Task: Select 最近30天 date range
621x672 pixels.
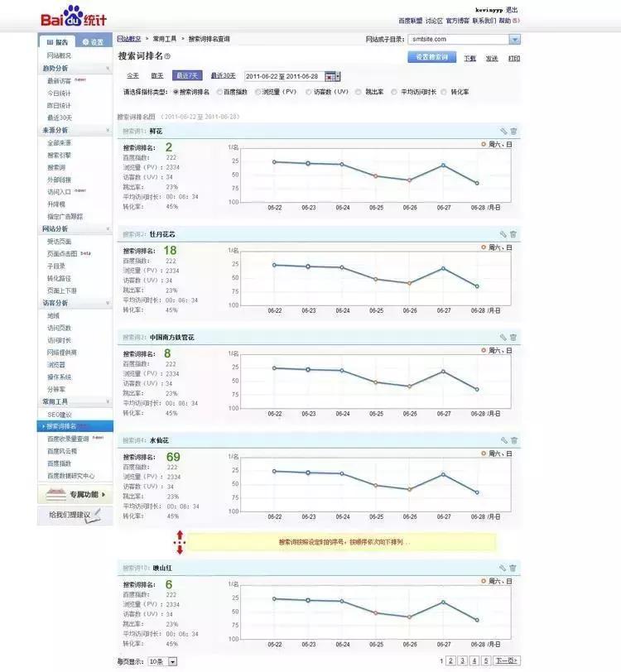Action: [223, 75]
